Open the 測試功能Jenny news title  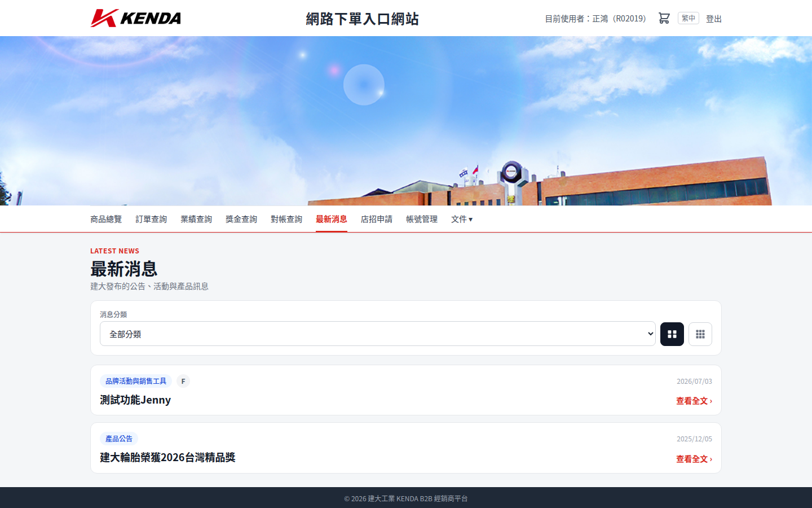[135, 400]
